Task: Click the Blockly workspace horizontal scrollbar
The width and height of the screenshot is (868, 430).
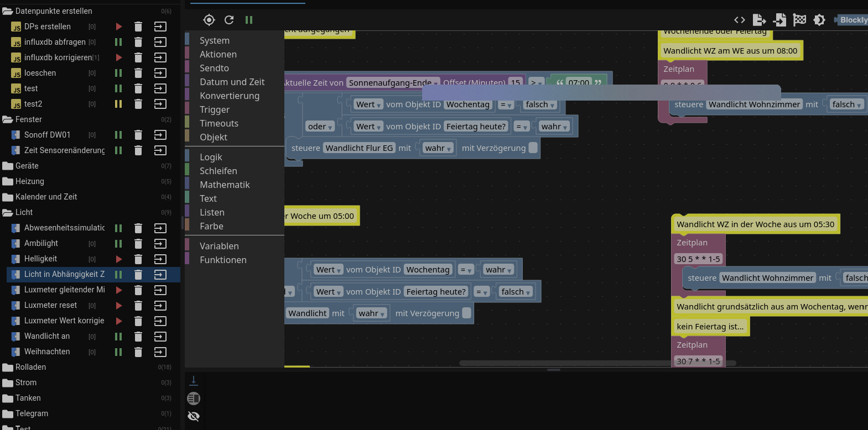Action: 597,363
